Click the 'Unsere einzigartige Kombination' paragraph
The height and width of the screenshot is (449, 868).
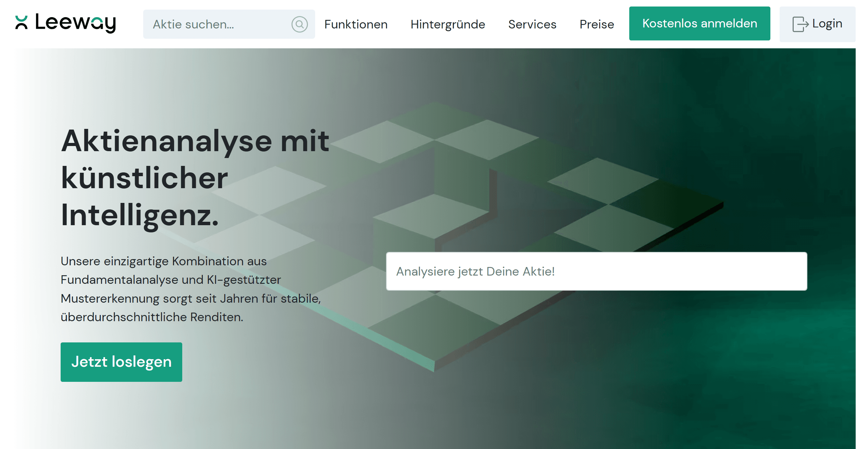(x=163, y=262)
